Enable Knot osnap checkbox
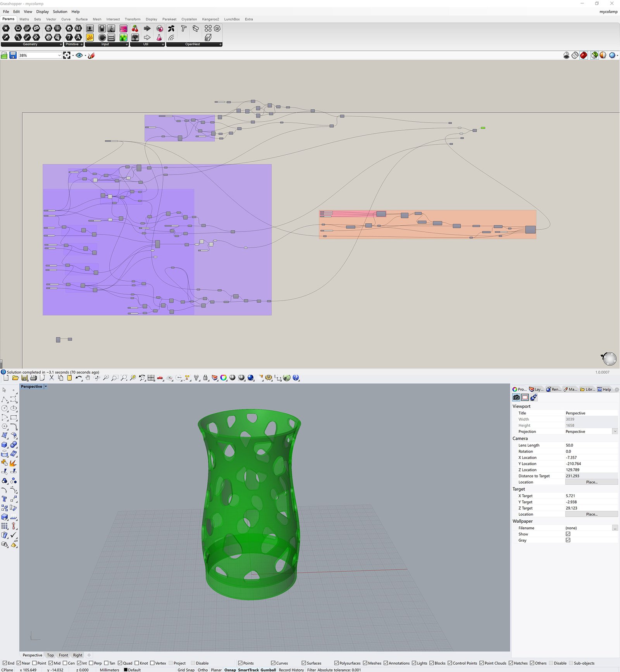620x672 pixels. point(136,663)
